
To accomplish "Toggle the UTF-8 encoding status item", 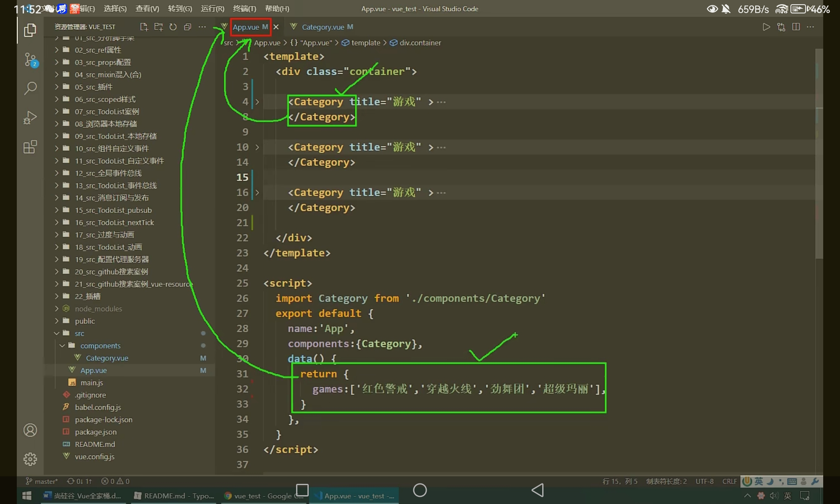I will [x=704, y=481].
